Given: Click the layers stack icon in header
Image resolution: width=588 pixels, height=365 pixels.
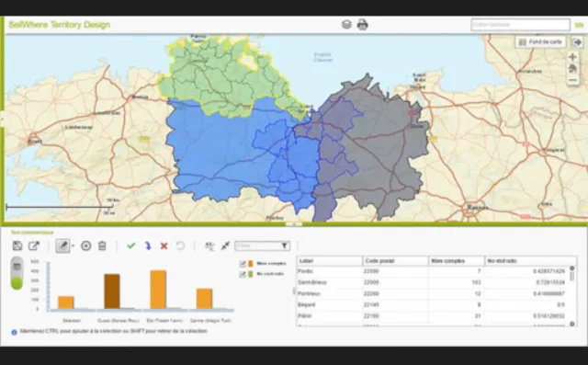Looking at the screenshot, I should [346, 25].
